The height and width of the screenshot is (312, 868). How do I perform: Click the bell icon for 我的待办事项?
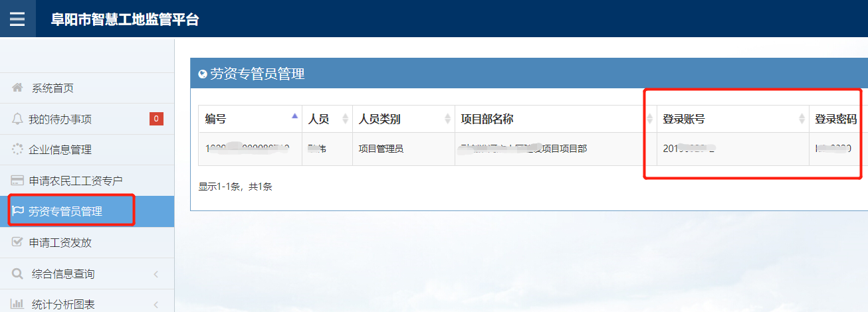(17, 119)
